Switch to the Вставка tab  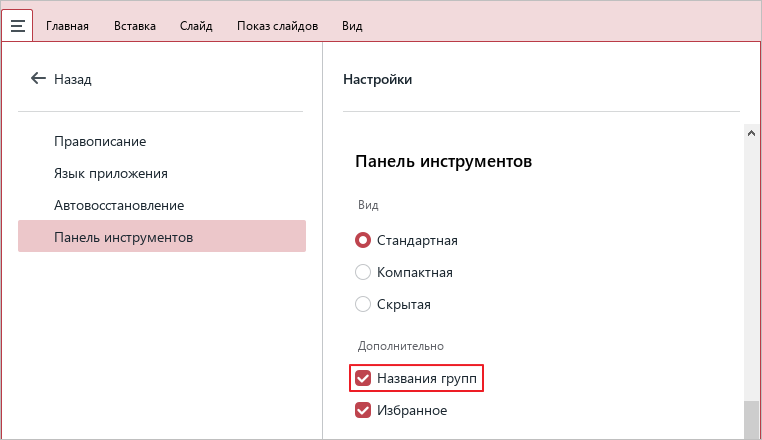[135, 26]
